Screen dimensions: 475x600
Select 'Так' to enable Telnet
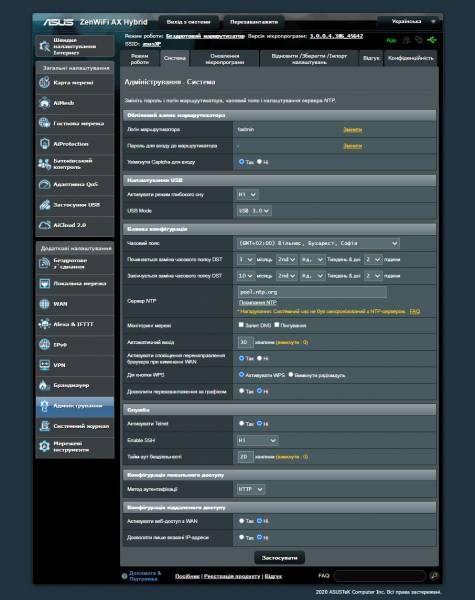[x=242, y=424]
